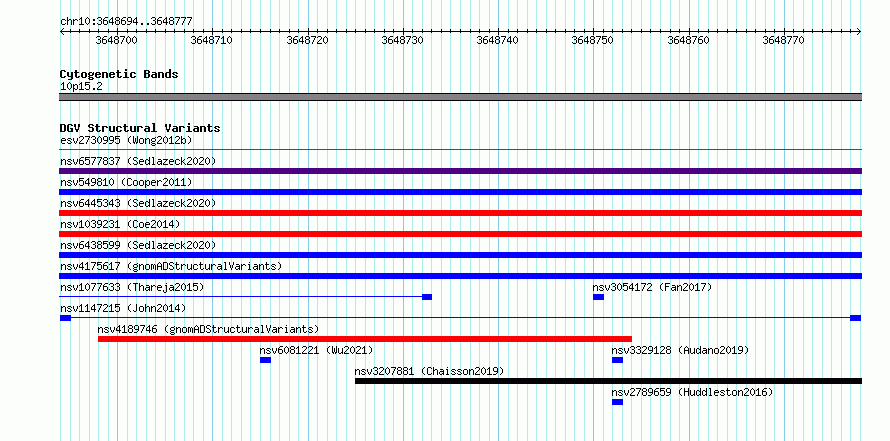Image resolution: width=890 pixels, height=441 pixels.
Task: Click ruler position 3648740
Action: coord(498,40)
